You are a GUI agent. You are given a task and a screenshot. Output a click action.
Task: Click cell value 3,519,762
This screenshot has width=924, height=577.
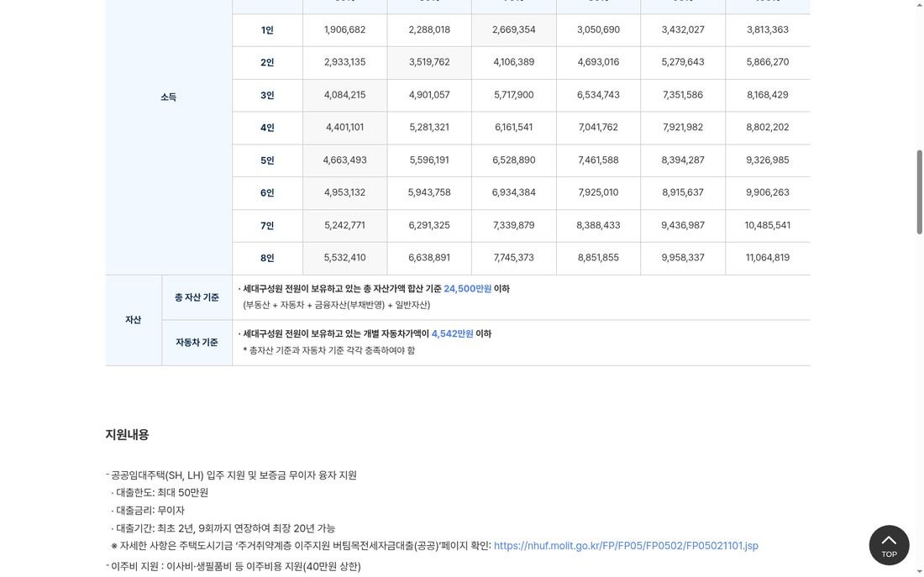point(429,62)
